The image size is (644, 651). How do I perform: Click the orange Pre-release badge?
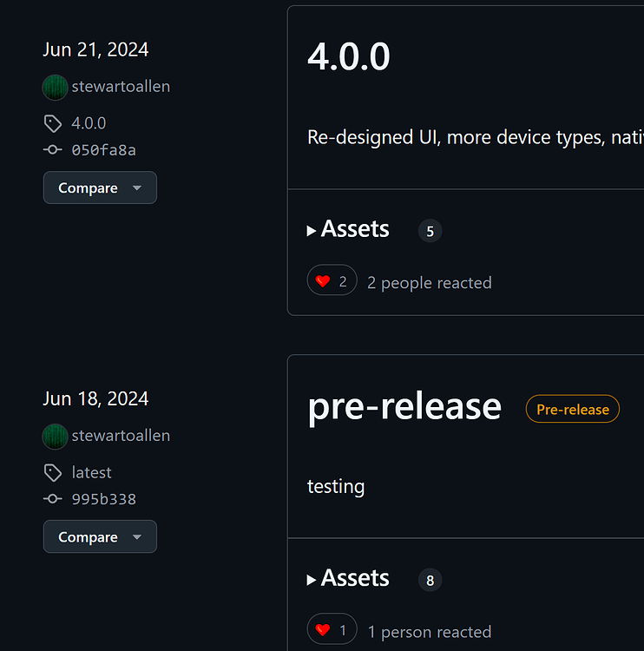[573, 409]
